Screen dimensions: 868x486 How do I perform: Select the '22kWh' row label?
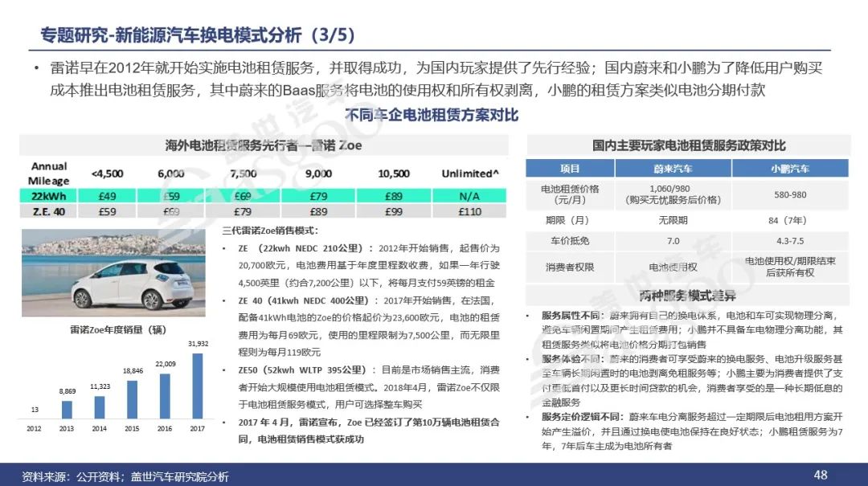[49, 196]
